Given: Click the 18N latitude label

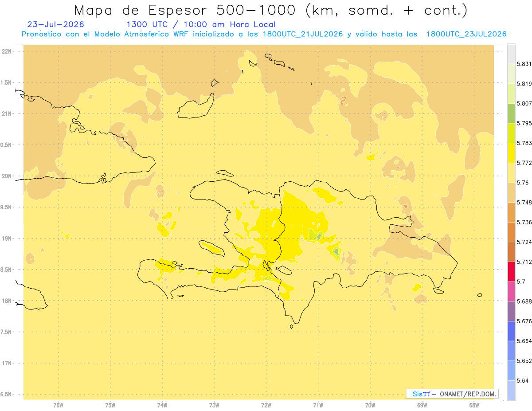Looking at the screenshot, I should coord(8,301).
